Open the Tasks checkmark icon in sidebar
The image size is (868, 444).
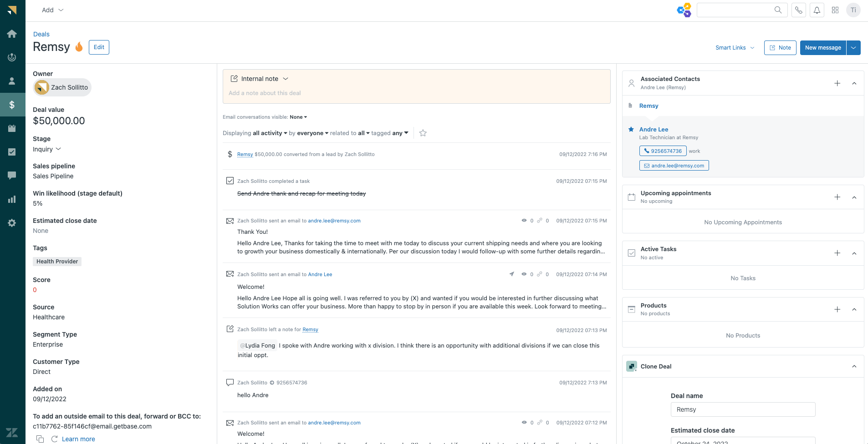pyautogui.click(x=12, y=152)
